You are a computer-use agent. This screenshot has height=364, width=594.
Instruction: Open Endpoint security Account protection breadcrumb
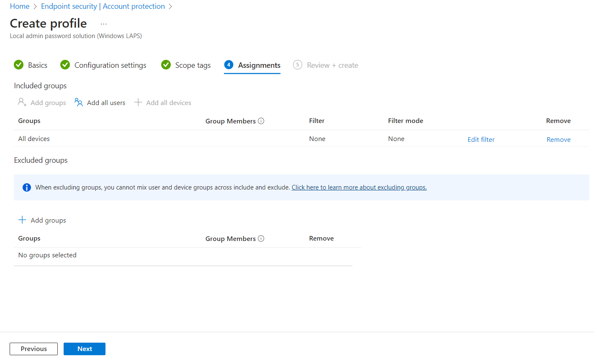103,6
